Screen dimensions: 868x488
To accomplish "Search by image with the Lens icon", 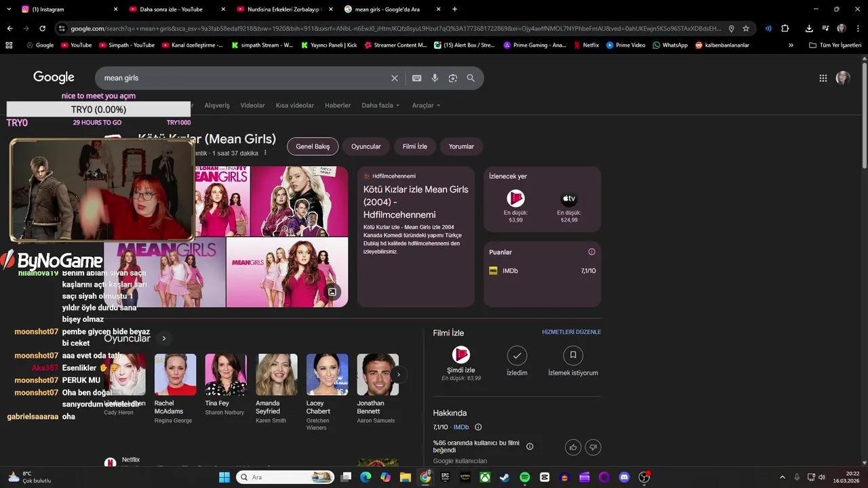I will pyautogui.click(x=453, y=78).
